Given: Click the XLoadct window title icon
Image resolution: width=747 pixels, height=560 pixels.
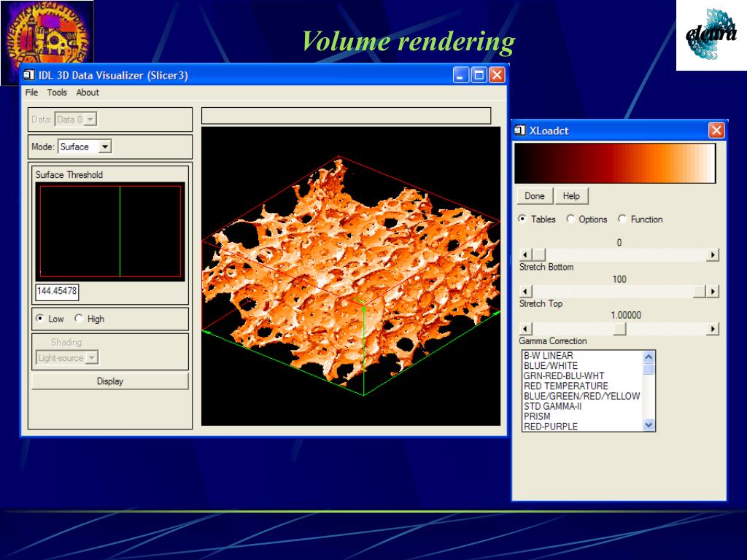Looking at the screenshot, I should [519, 130].
